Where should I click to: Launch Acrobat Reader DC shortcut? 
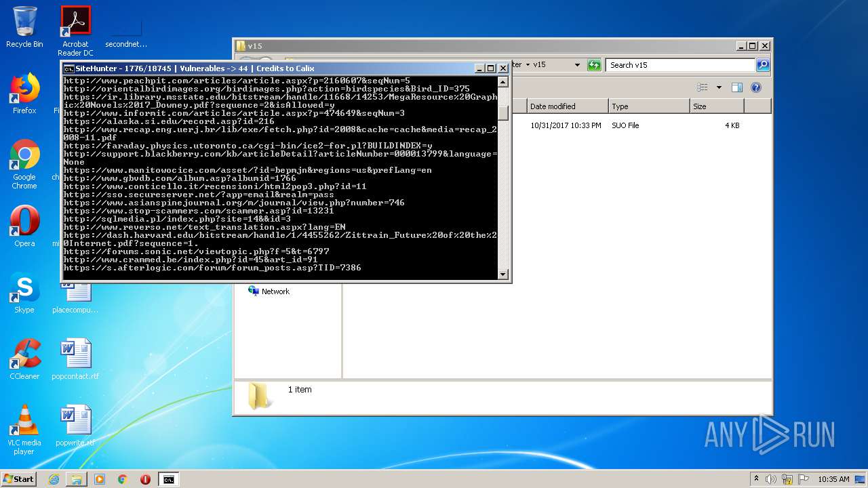point(75,30)
